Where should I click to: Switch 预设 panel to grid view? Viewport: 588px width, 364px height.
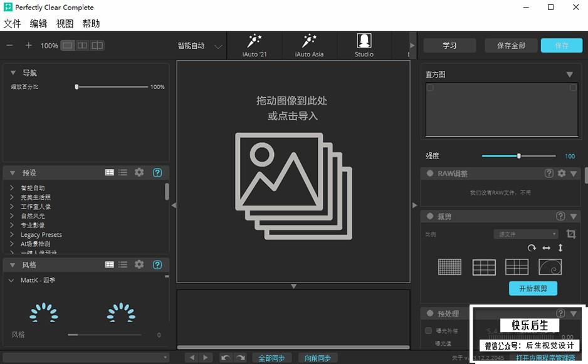110,172
